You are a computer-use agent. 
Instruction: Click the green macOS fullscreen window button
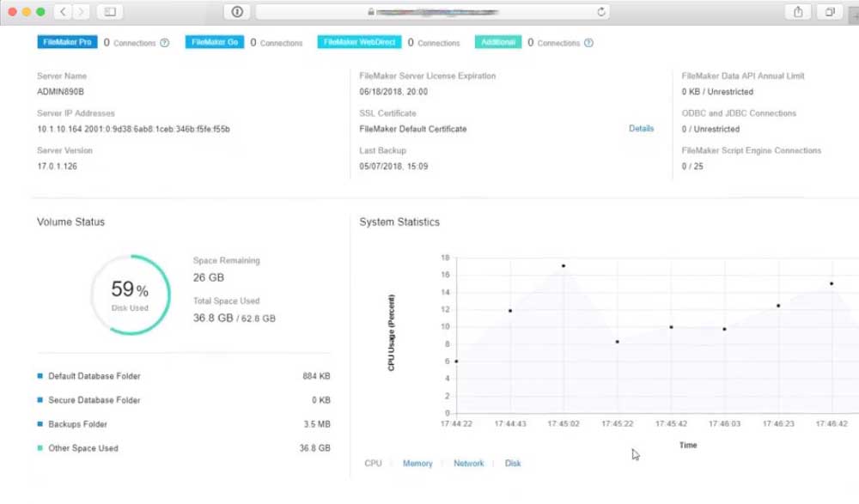pyautogui.click(x=40, y=11)
